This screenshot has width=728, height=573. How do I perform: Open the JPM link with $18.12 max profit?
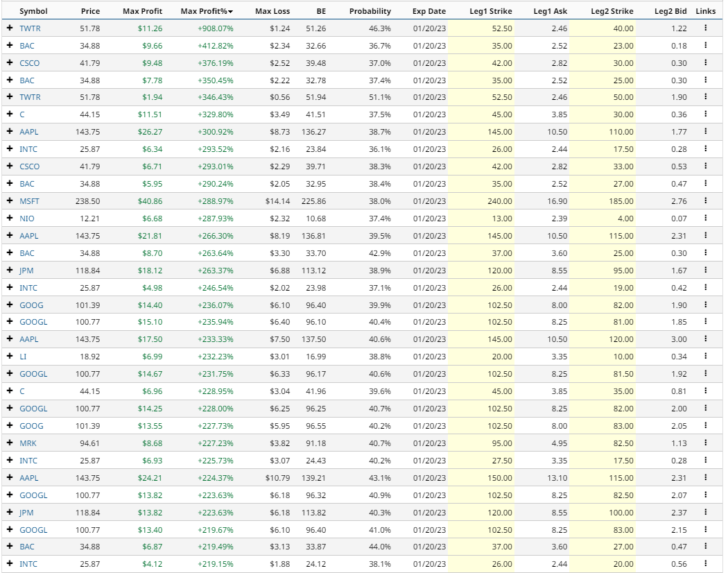pyautogui.click(x=26, y=271)
